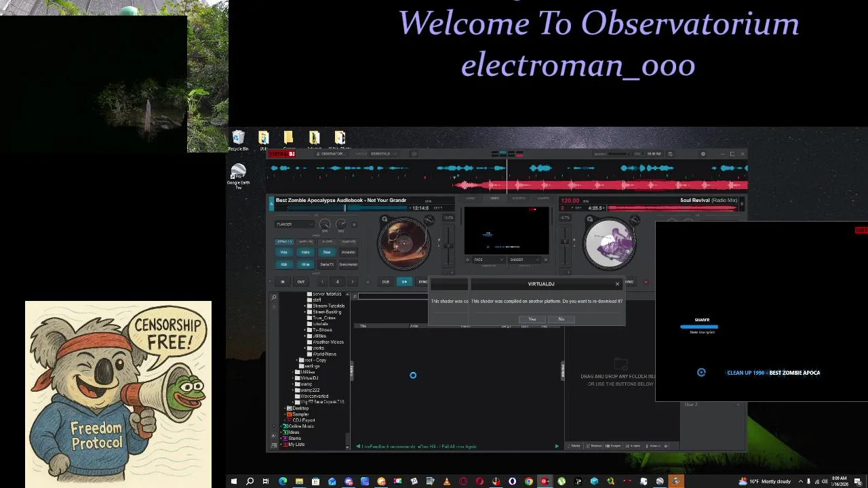Toggle the Instrumental stem pad
The image size is (868, 488).
349,264
